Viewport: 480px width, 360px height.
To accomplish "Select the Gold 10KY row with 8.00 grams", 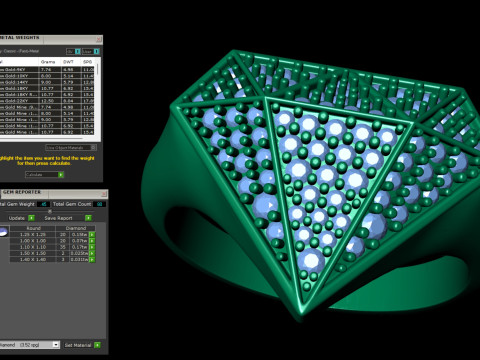I will click(x=47, y=76).
